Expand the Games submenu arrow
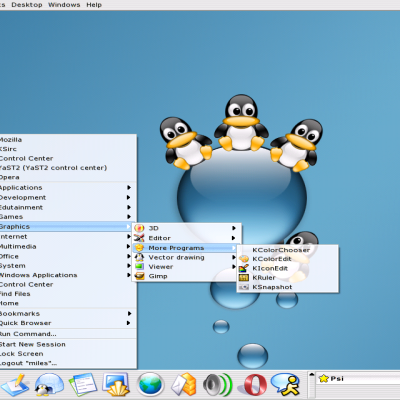The image size is (400, 400). coord(129,217)
